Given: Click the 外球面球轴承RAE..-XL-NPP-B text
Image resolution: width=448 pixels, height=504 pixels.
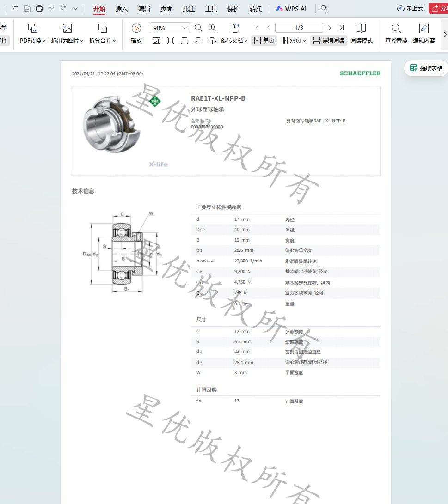Looking at the screenshot, I should point(316,121).
